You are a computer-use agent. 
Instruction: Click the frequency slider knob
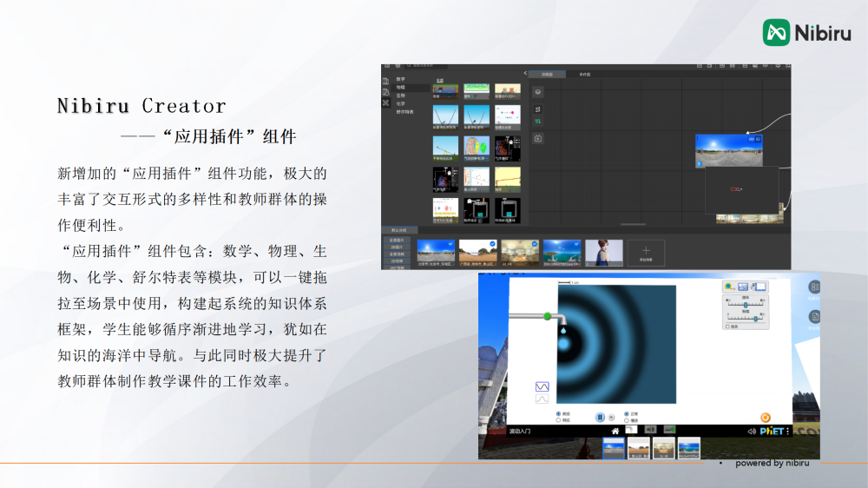(746, 305)
